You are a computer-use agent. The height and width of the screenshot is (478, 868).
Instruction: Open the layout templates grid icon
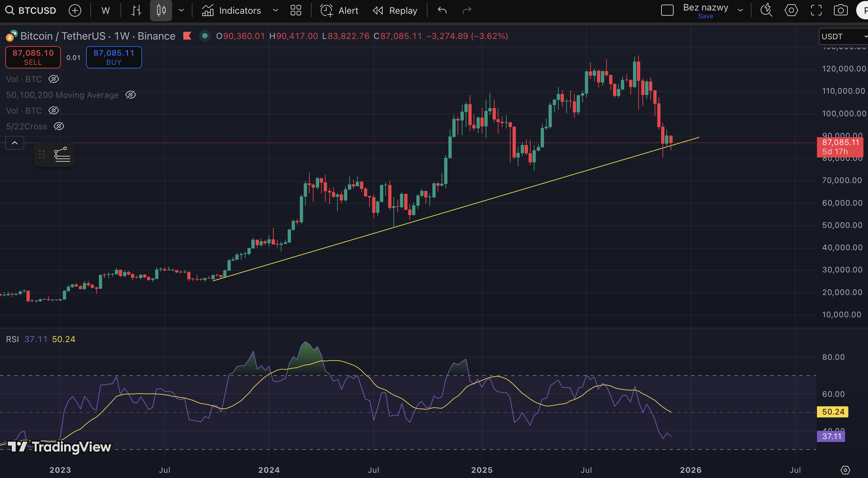click(296, 10)
